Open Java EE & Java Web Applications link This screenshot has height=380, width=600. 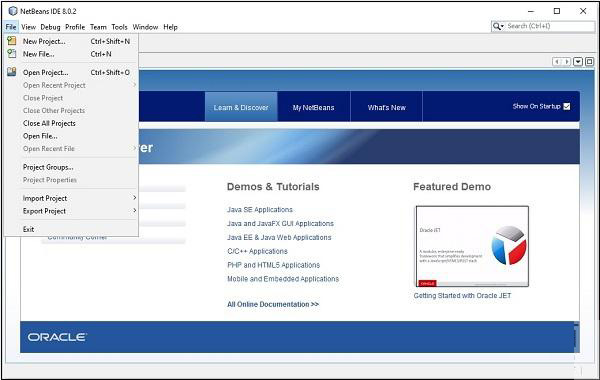pyautogui.click(x=279, y=237)
